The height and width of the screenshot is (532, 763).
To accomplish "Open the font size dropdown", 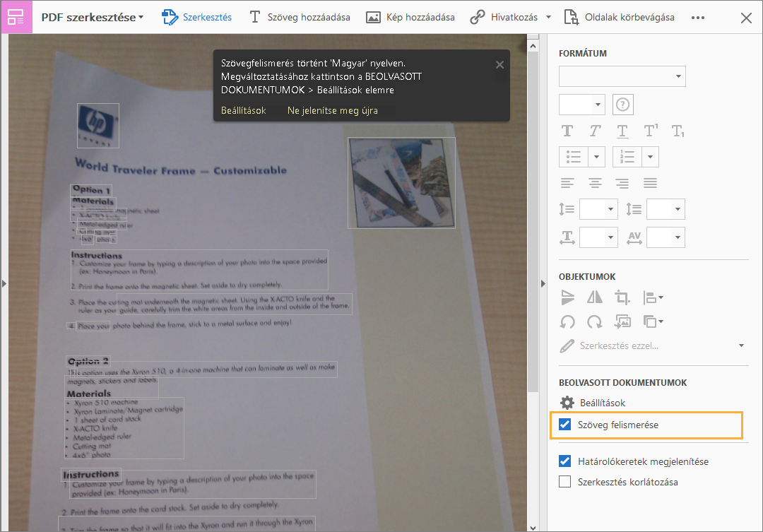I will pos(582,105).
